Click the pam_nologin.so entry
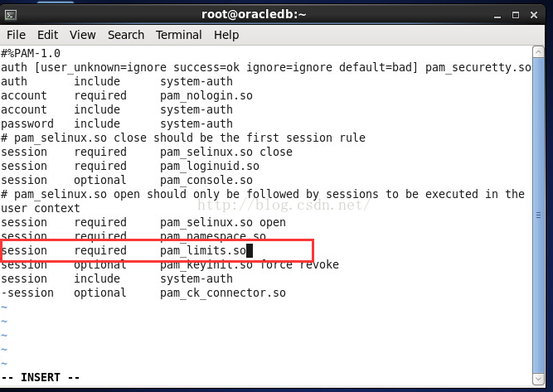The width and height of the screenshot is (553, 392). pyautogui.click(x=206, y=95)
